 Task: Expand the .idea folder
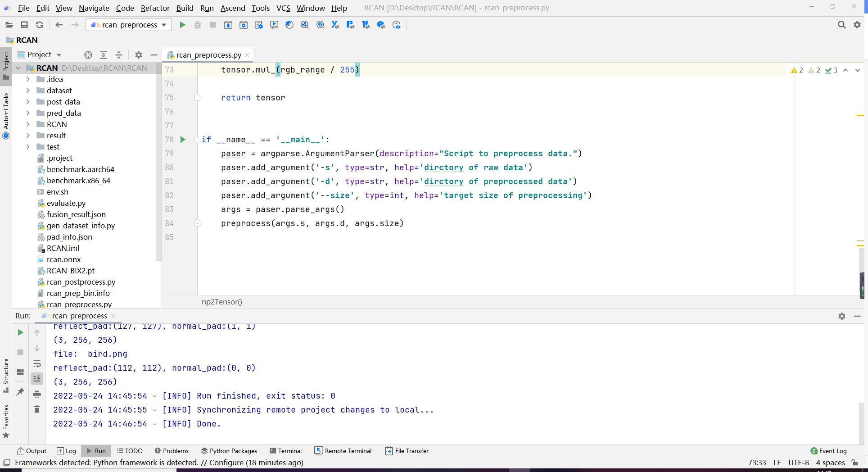(28, 79)
